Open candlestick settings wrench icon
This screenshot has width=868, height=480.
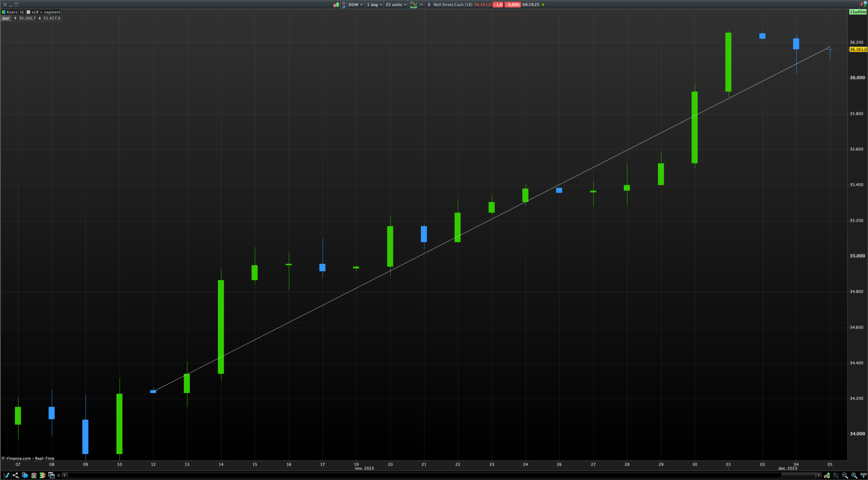[x=826, y=475]
